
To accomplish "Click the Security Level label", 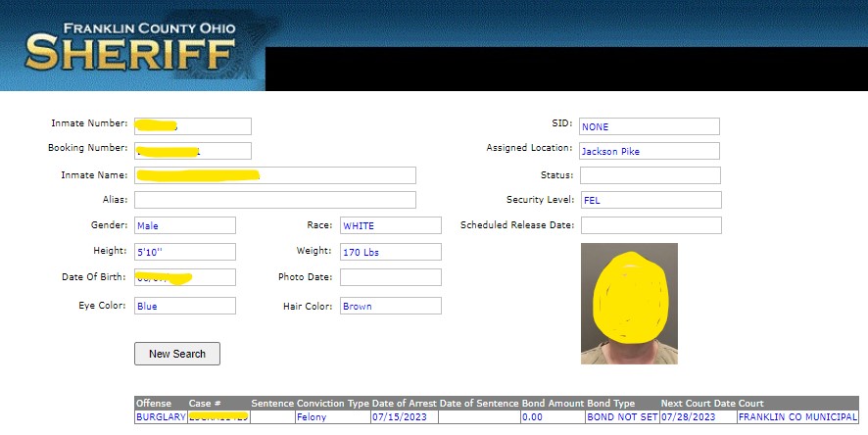I will point(540,199).
